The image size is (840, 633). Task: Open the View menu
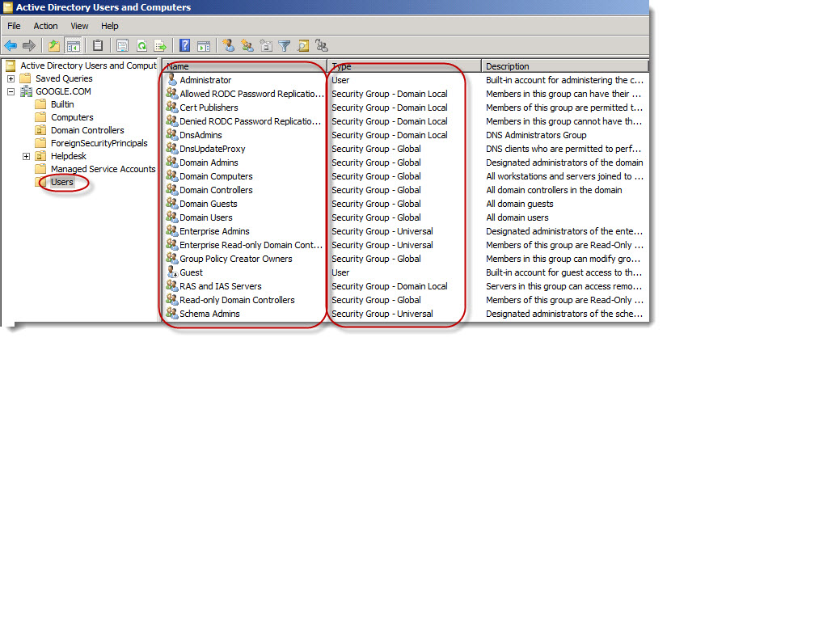click(x=78, y=26)
